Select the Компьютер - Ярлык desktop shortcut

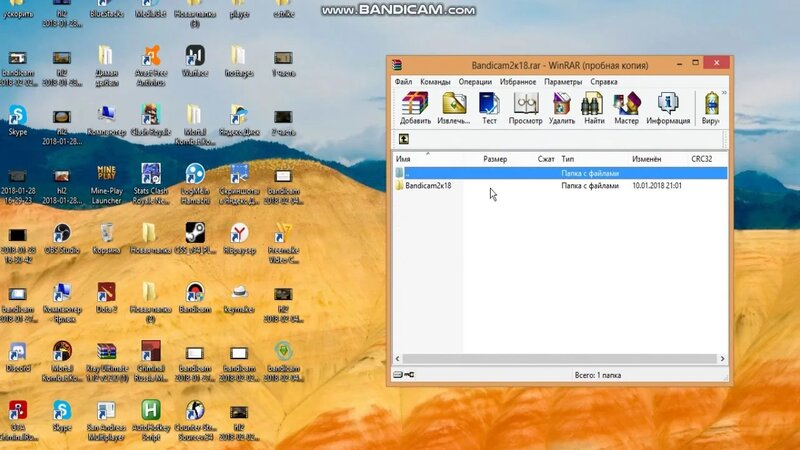(62, 303)
